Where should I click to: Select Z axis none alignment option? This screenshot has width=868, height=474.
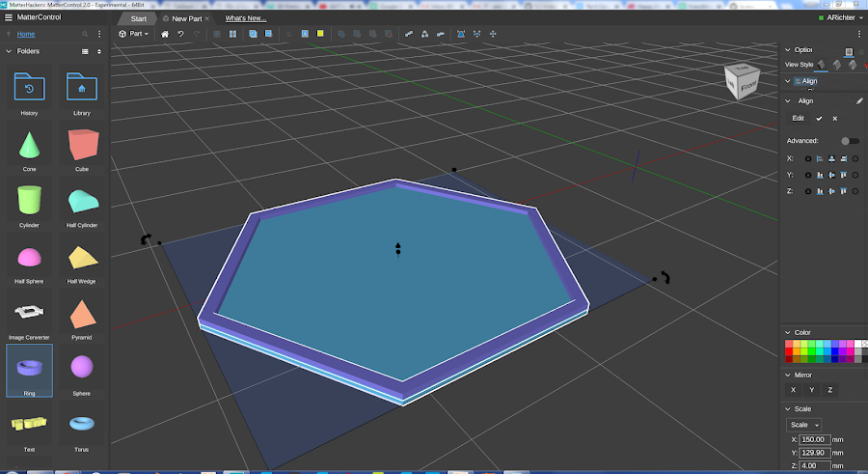pos(808,190)
